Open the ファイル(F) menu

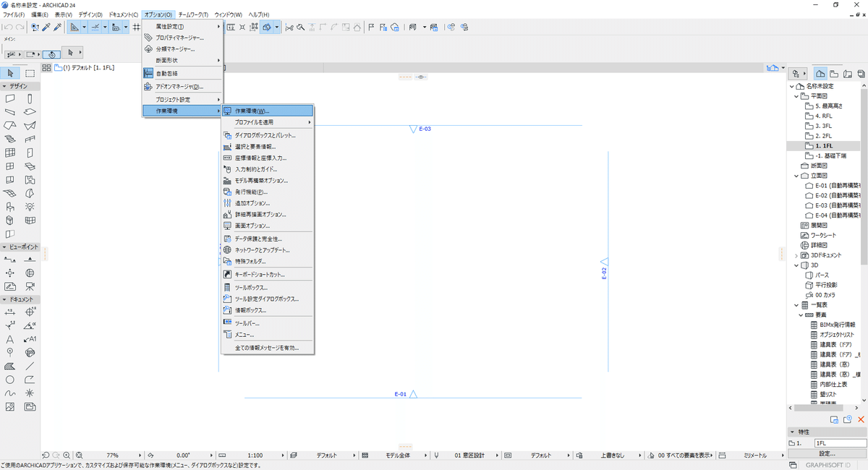14,14
